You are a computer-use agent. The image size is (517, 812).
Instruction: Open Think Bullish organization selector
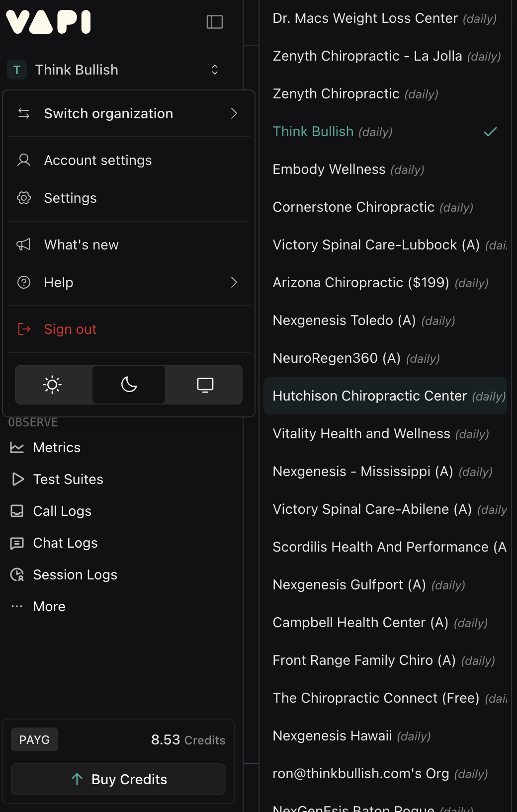click(114, 70)
